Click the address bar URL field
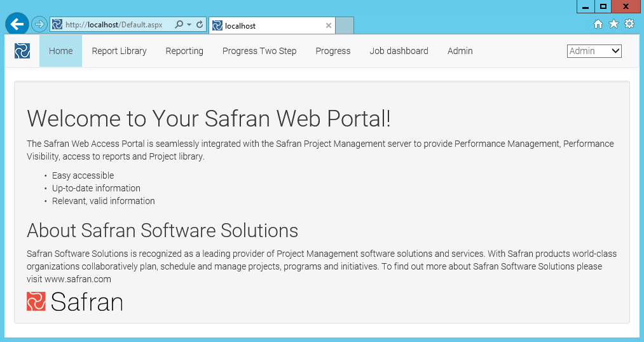 [x=114, y=25]
